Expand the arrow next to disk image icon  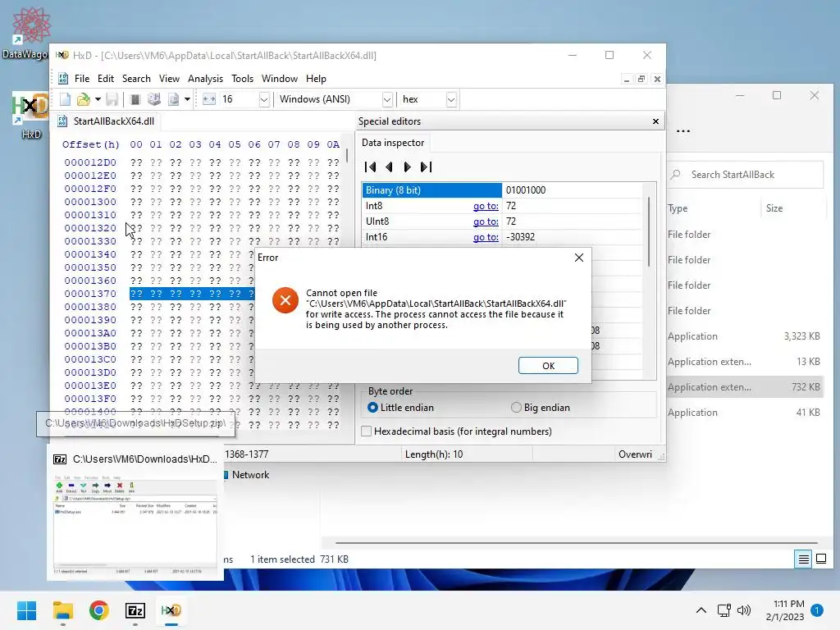(187, 99)
